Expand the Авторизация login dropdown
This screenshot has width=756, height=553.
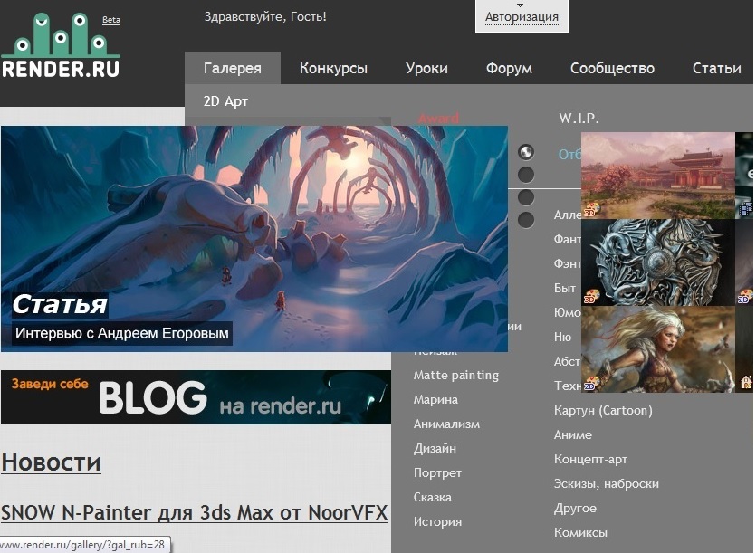522,16
